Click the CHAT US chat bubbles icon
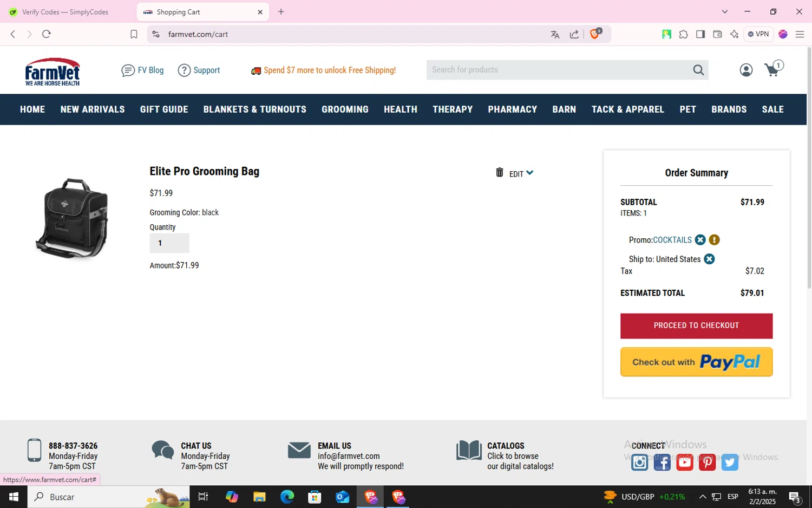The image size is (812, 508). pyautogui.click(x=163, y=450)
